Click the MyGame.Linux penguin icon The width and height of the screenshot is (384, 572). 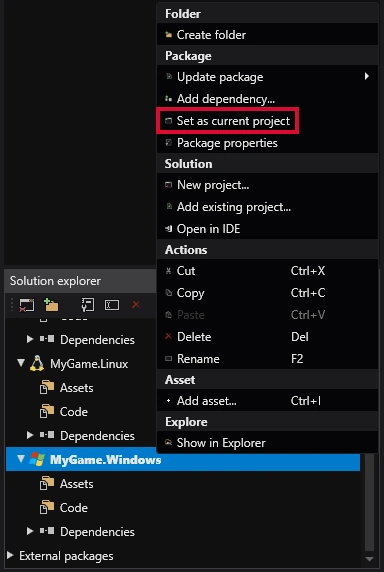click(x=37, y=364)
